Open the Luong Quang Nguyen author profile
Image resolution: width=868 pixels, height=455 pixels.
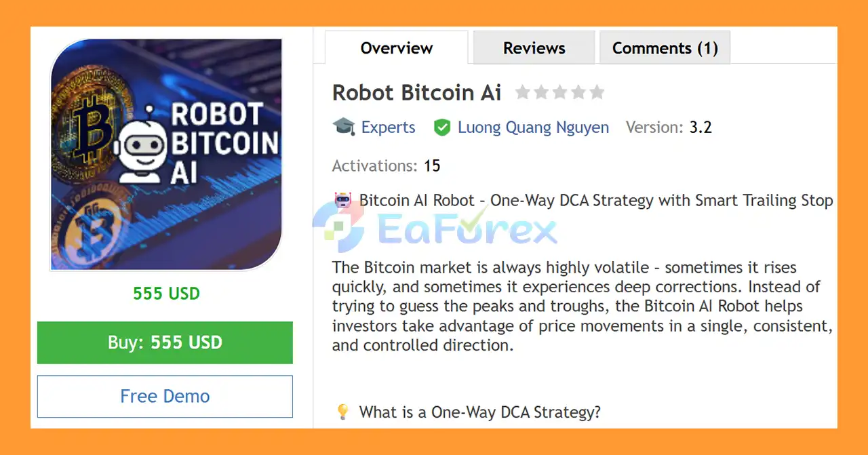click(x=534, y=127)
